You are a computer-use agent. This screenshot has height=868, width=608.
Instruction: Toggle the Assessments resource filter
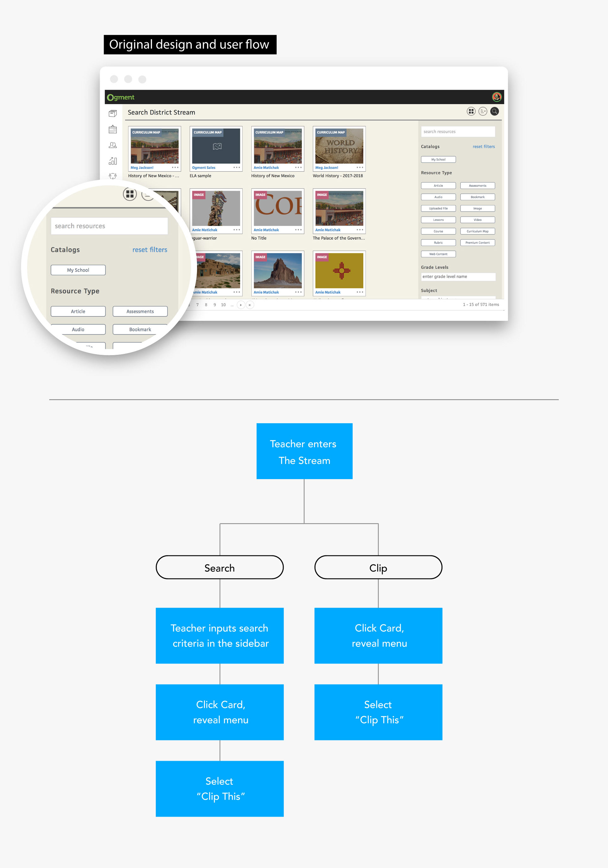pyautogui.click(x=478, y=186)
